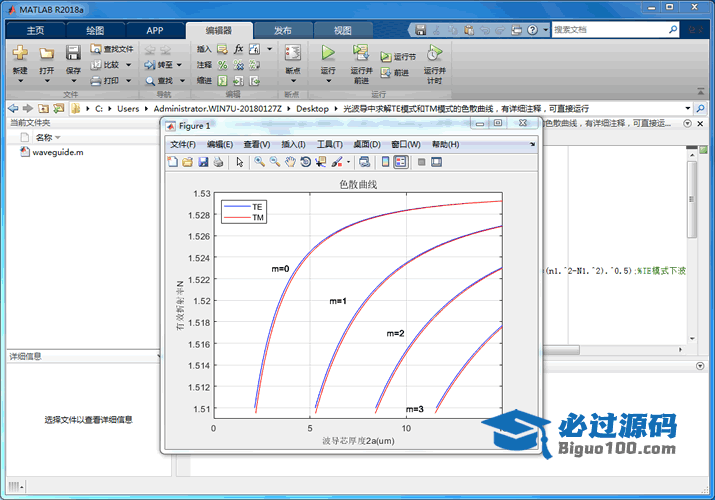715x500 pixels.
Task: Click Figure 1 print figure icon
Action: point(218,162)
